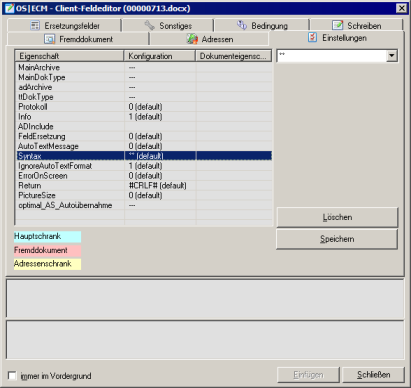Viewport: 411px width, 388px height.
Task: Open the Ersetzungsfelder tab
Action: click(x=64, y=26)
